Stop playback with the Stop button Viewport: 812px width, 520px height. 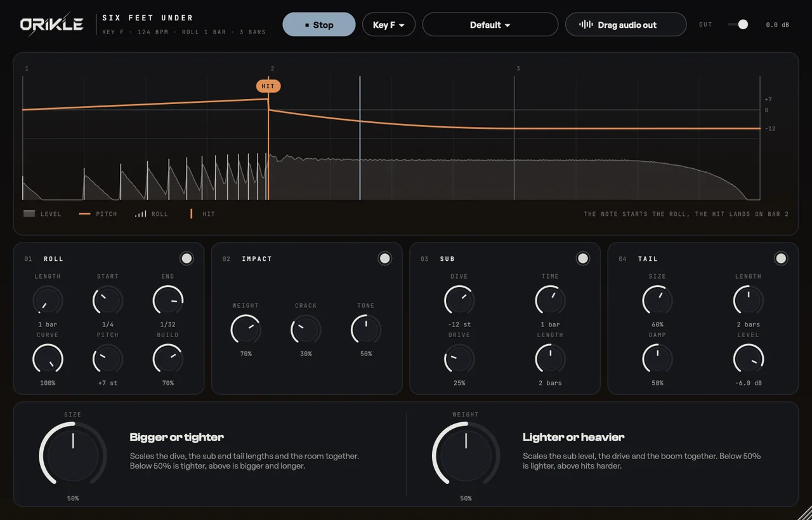(319, 25)
